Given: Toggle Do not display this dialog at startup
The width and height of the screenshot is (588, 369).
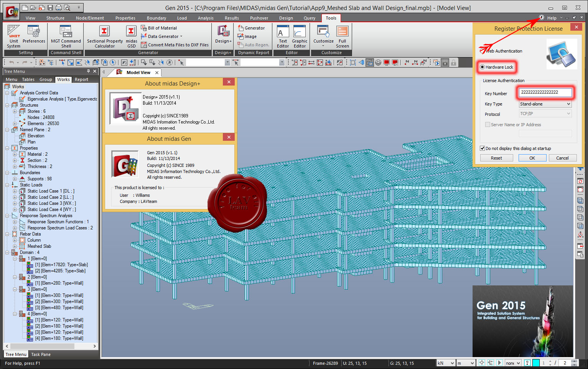Looking at the screenshot, I should tap(483, 148).
